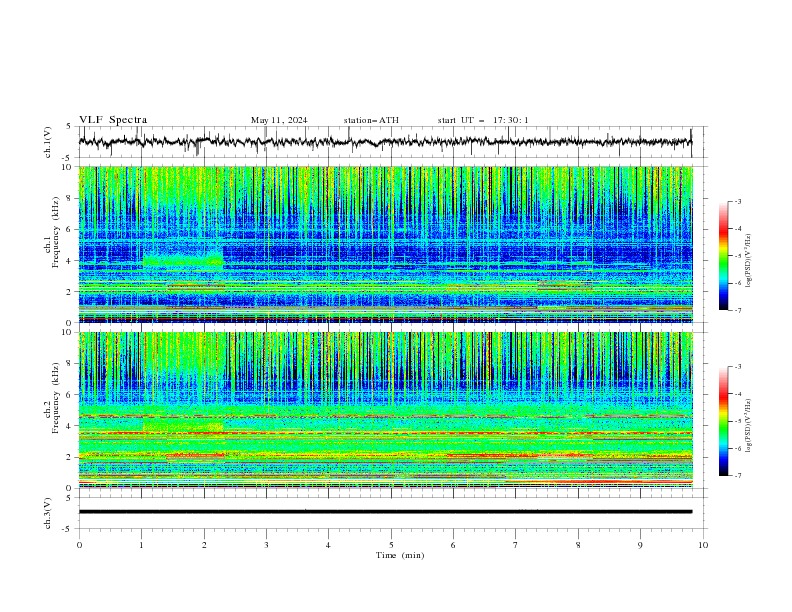Viewport: 792px width, 612px height.
Task: Click the date "May 11, 2024"
Action: (x=279, y=120)
